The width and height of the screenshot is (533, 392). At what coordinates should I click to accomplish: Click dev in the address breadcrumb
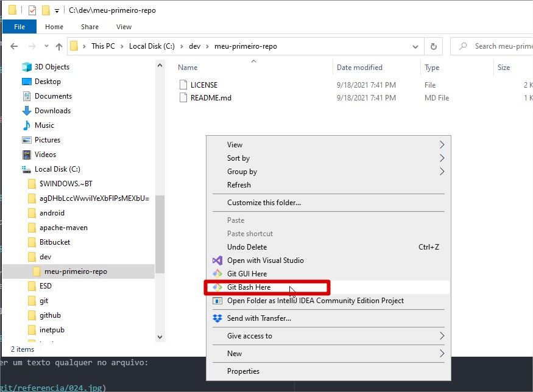[x=194, y=46]
